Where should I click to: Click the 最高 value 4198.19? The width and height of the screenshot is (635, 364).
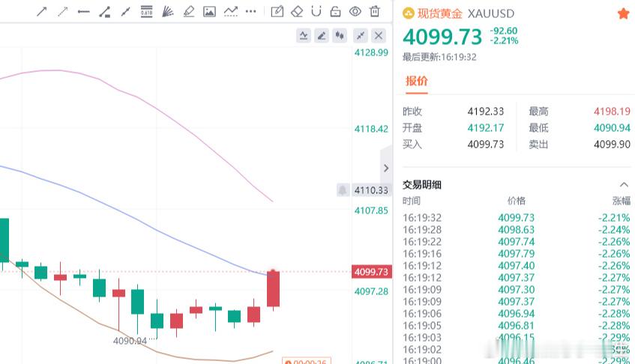point(612,111)
